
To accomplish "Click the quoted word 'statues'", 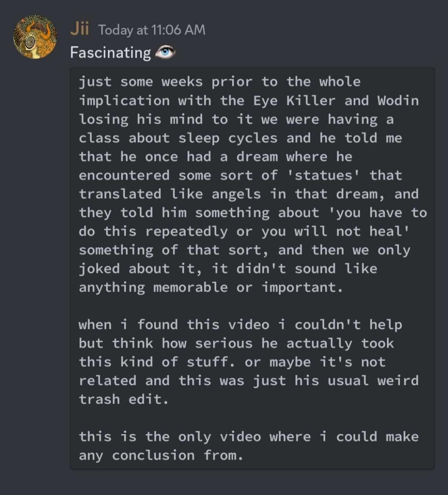I will 323,175.
